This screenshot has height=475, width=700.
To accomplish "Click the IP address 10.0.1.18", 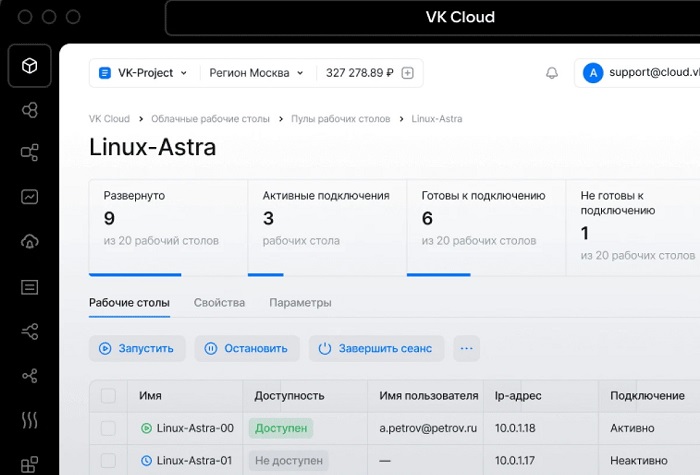I will pos(515,428).
